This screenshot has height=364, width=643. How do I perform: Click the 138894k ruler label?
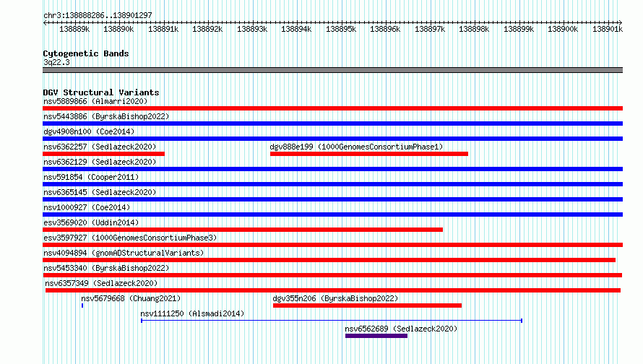click(296, 29)
